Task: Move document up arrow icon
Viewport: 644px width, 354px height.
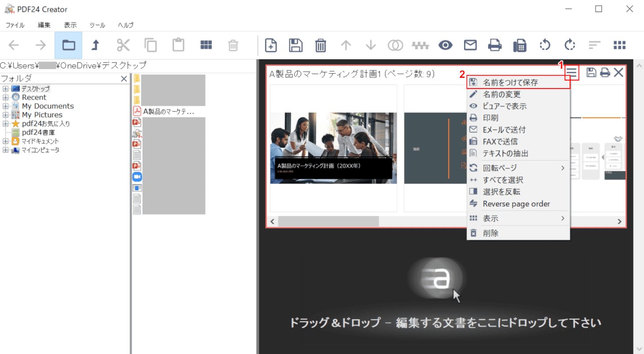Action: click(346, 45)
